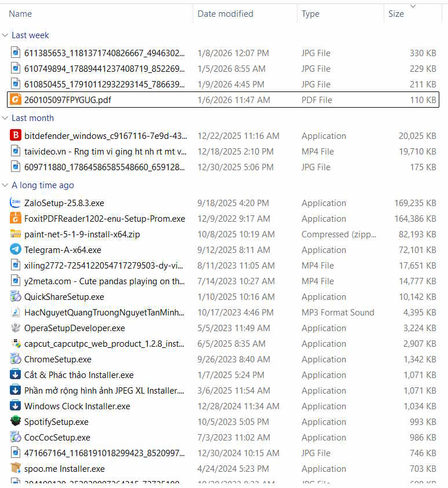Click the icon of JPG file 611385653
This screenshot has height=488, width=448.
coord(16,53)
